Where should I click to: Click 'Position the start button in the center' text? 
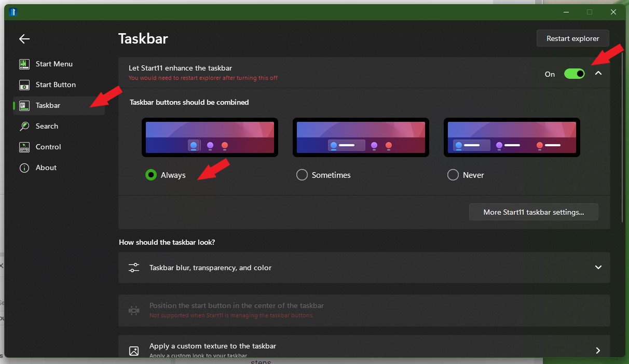point(237,305)
